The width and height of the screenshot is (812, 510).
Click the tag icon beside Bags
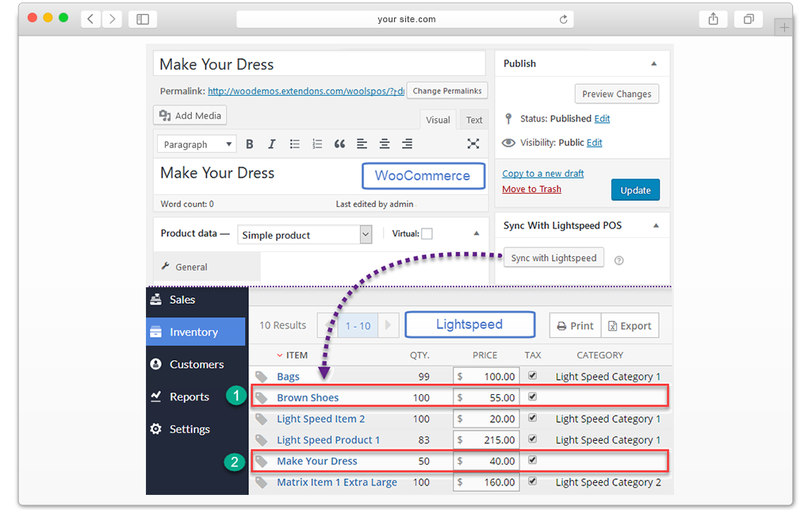[x=262, y=377]
